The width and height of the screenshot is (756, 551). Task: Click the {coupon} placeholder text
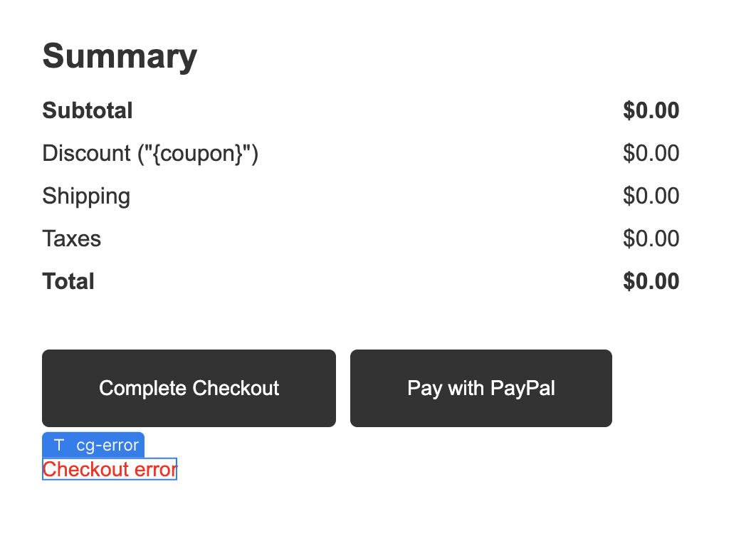(x=198, y=154)
